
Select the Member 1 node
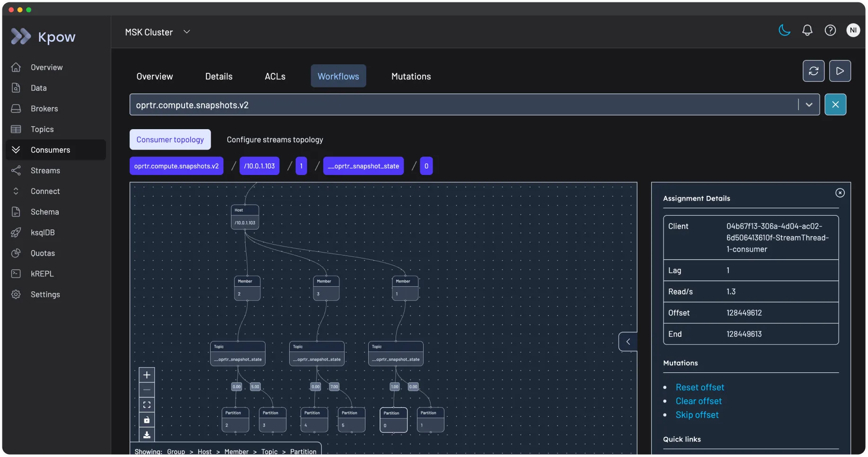(x=406, y=288)
